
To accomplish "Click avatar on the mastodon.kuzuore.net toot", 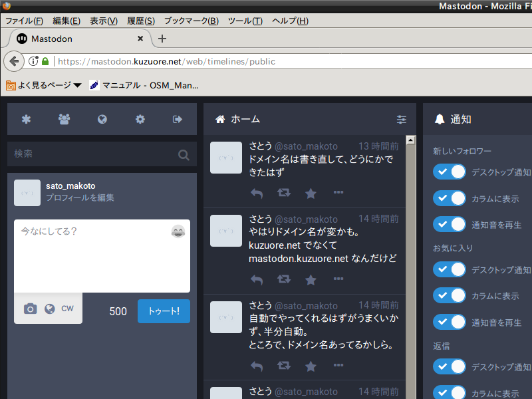I will [226, 231].
